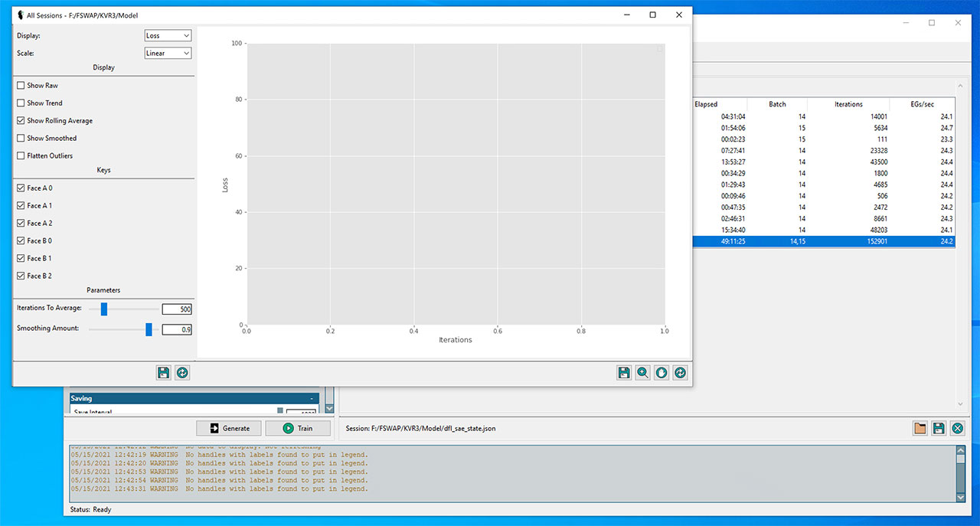
Task: Select the session row with elapsed 13:53:27
Action: [824, 162]
